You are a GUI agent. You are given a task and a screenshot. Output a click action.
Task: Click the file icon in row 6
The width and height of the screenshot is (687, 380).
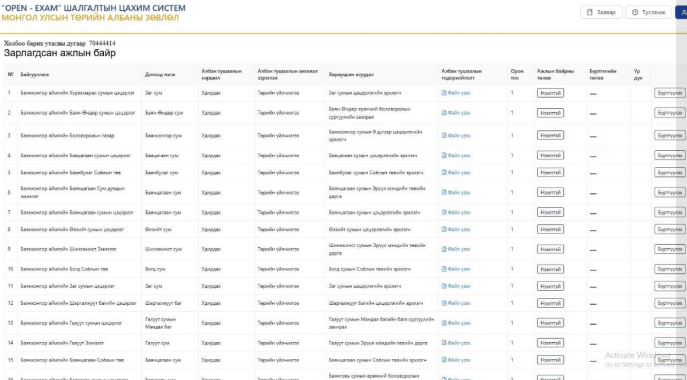pyautogui.click(x=444, y=192)
